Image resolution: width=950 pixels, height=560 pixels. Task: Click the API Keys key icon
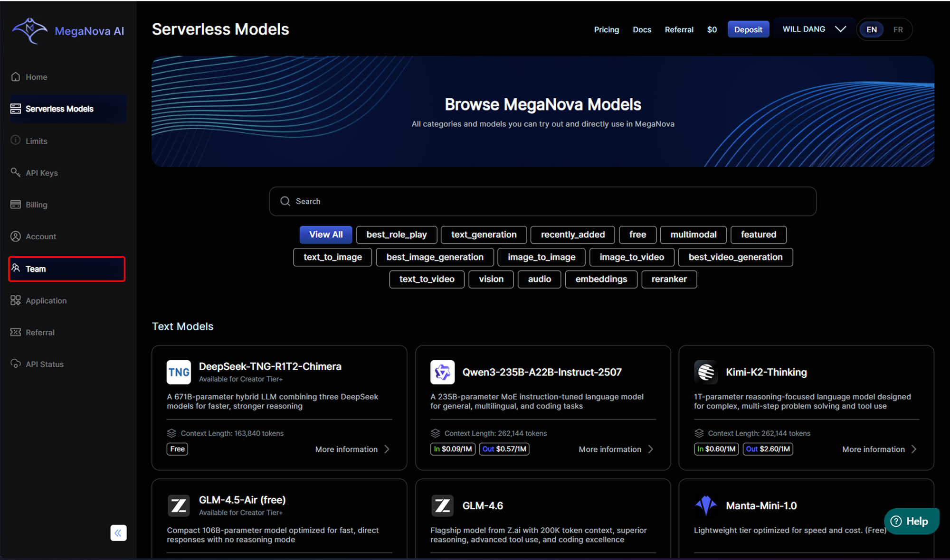16,172
